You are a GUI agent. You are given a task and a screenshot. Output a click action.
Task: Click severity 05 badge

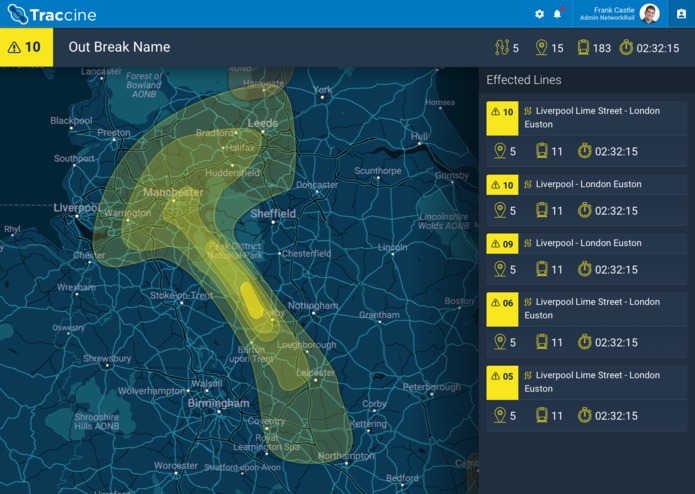502,383
